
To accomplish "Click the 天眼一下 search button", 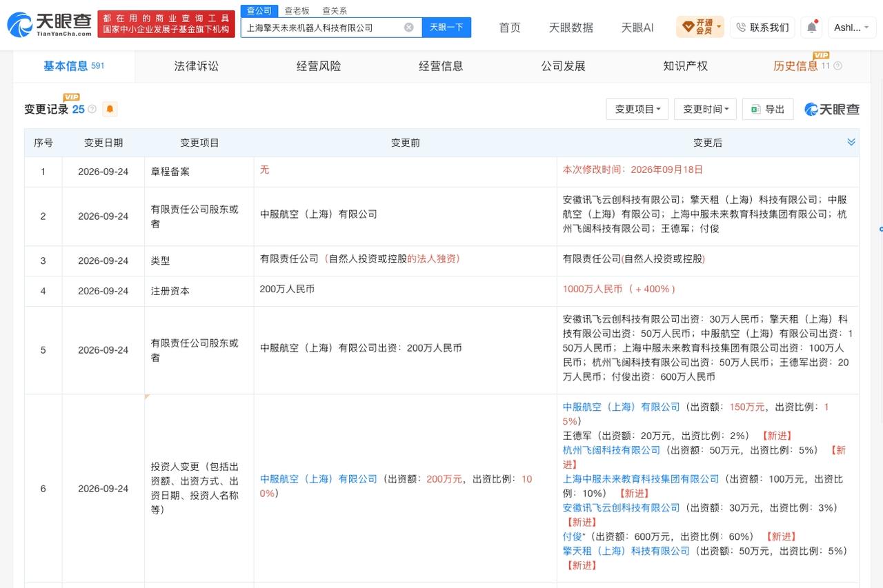I will (x=446, y=28).
